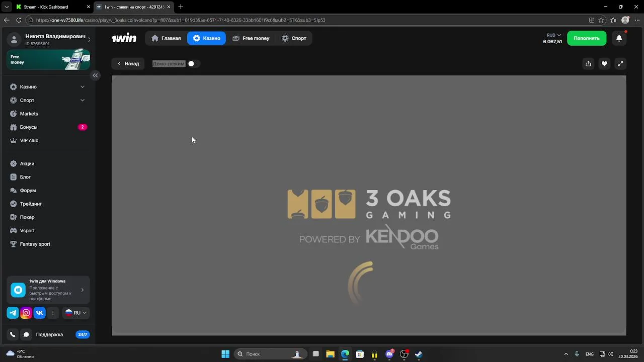Open Free money in top navigation
This screenshot has width=644, height=362.
point(251,38)
